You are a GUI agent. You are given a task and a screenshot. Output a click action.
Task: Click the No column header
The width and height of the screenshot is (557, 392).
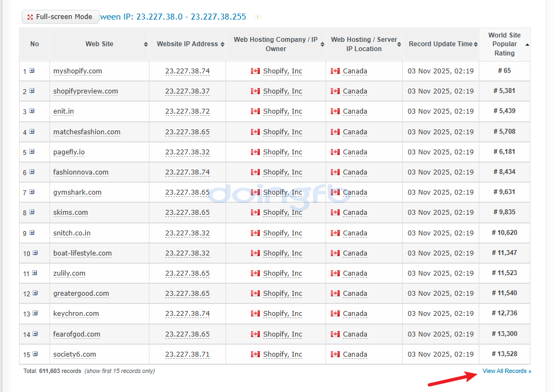35,45
